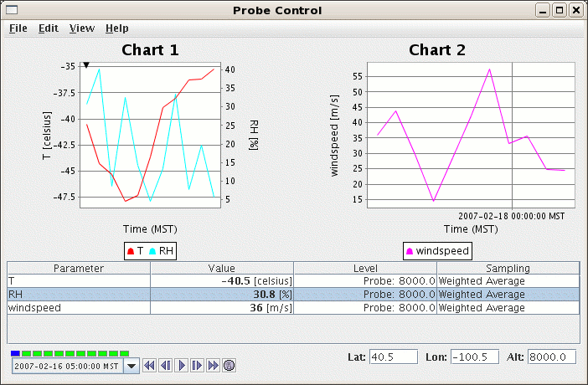Open the View menu
The height and width of the screenshot is (385, 588).
pos(82,28)
